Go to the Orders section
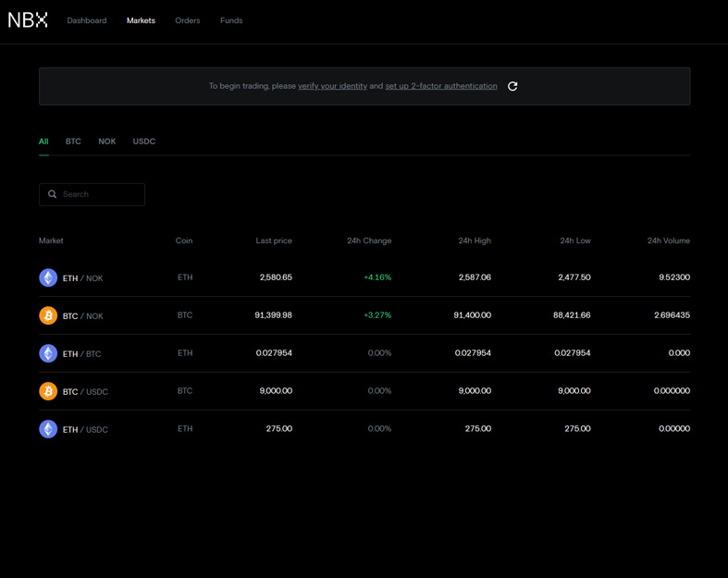Viewport: 728px width, 578px height. tap(188, 20)
